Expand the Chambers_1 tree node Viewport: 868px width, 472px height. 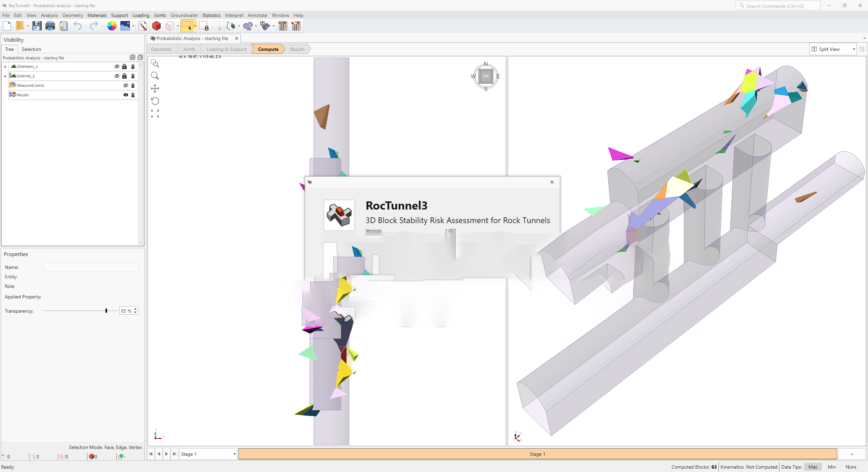click(x=5, y=66)
